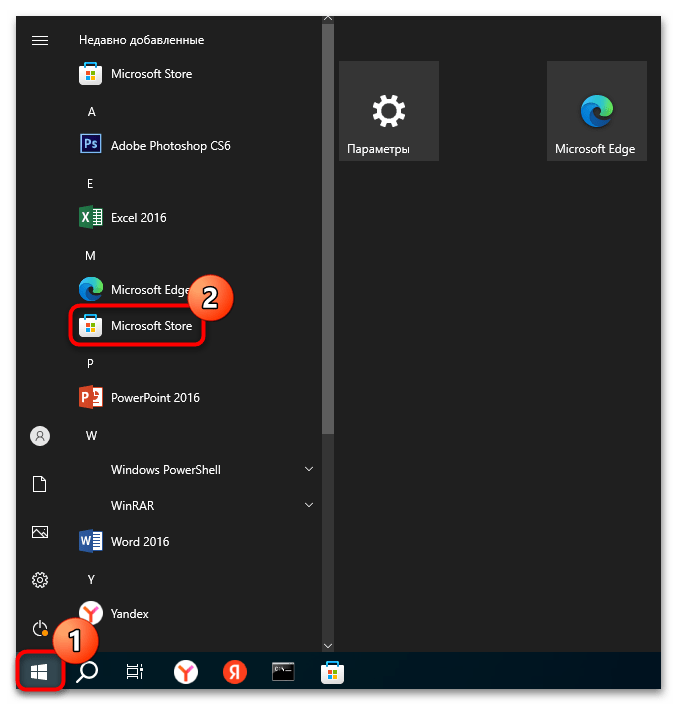Click the letter M group header
Viewport: 677px width, 705px height.
pyautogui.click(x=90, y=256)
